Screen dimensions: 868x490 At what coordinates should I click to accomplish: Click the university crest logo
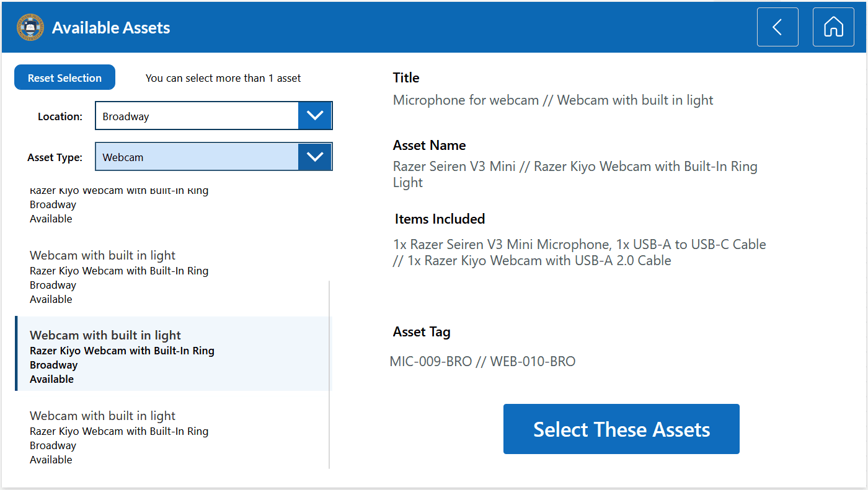click(30, 27)
